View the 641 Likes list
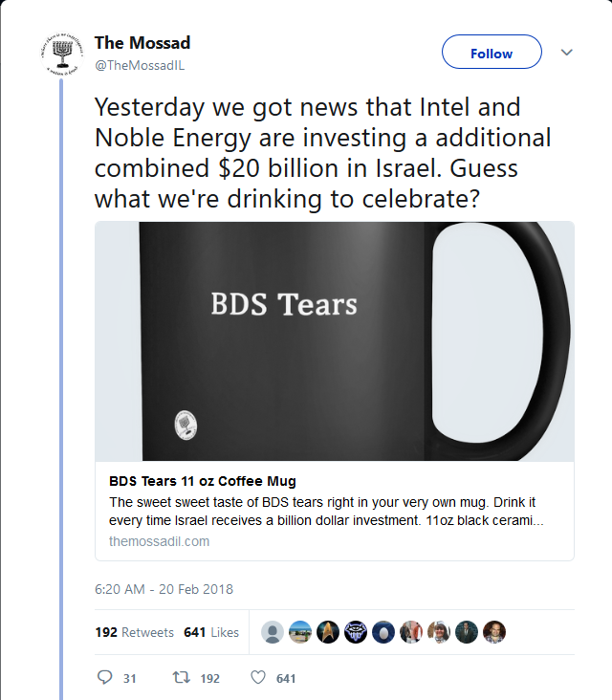 pyautogui.click(x=210, y=632)
